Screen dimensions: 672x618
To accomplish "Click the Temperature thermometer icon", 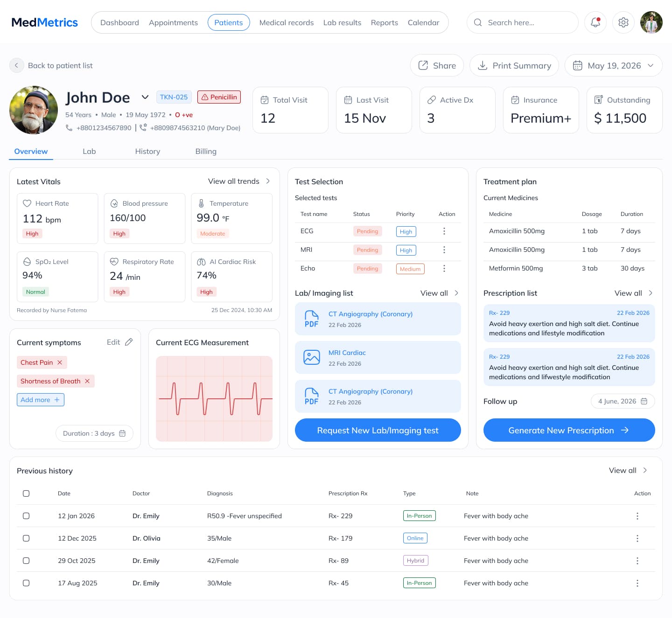I will click(x=201, y=203).
